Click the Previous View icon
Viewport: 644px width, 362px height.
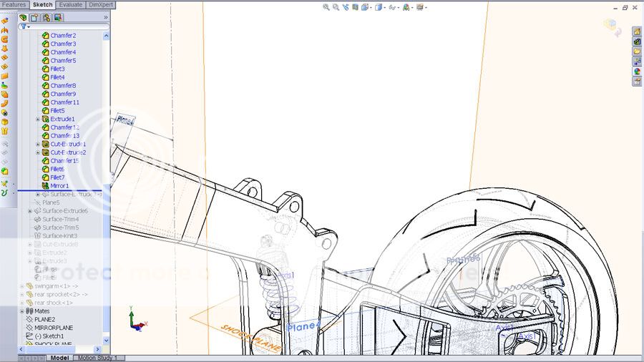346,7
